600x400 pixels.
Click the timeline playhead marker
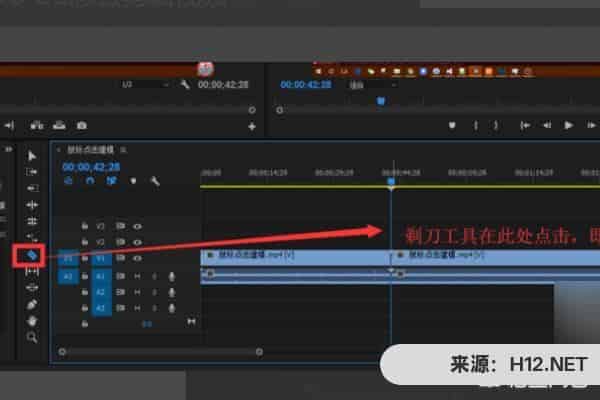[x=391, y=181]
